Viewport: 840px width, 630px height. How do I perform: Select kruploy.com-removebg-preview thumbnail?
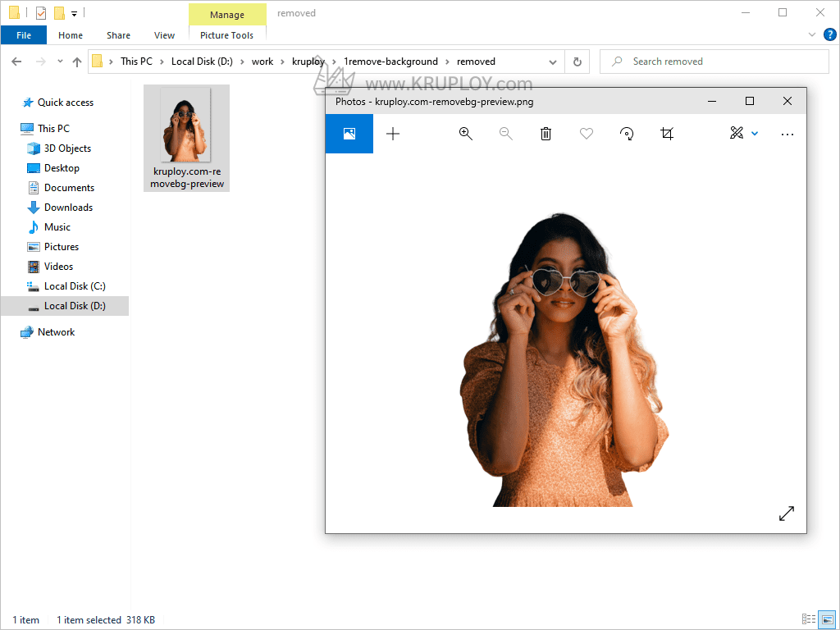click(x=186, y=138)
